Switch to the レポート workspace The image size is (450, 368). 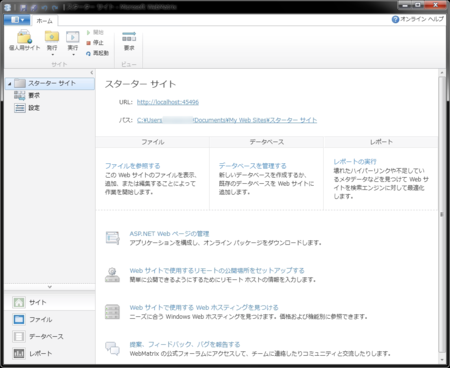click(50, 353)
